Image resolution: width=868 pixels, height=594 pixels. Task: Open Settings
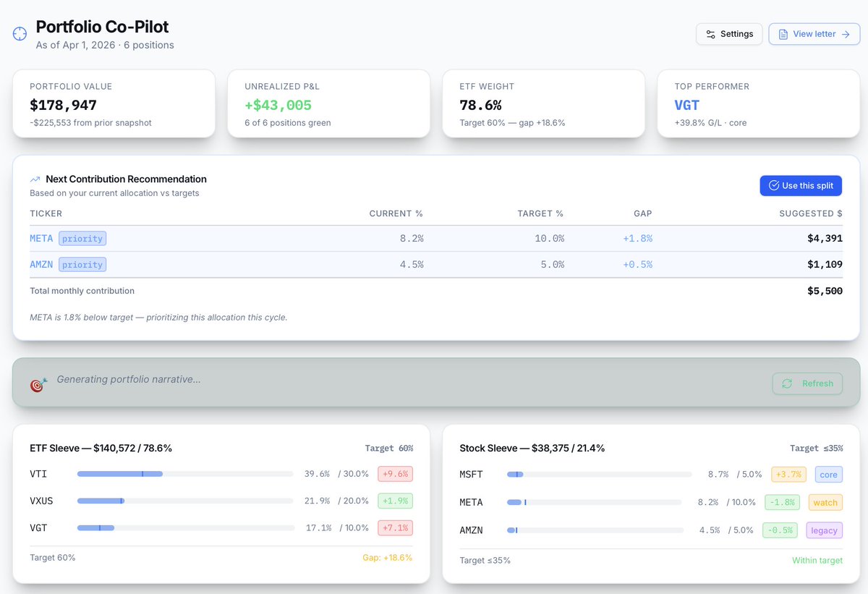tap(729, 34)
